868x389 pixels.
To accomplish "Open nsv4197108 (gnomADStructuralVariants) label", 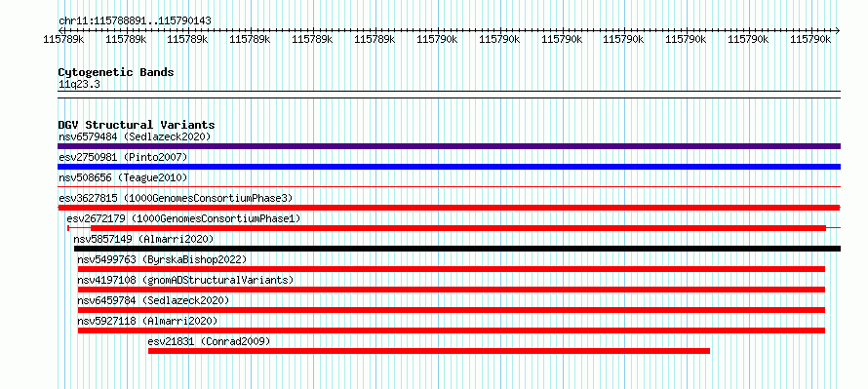I will tap(185, 280).
